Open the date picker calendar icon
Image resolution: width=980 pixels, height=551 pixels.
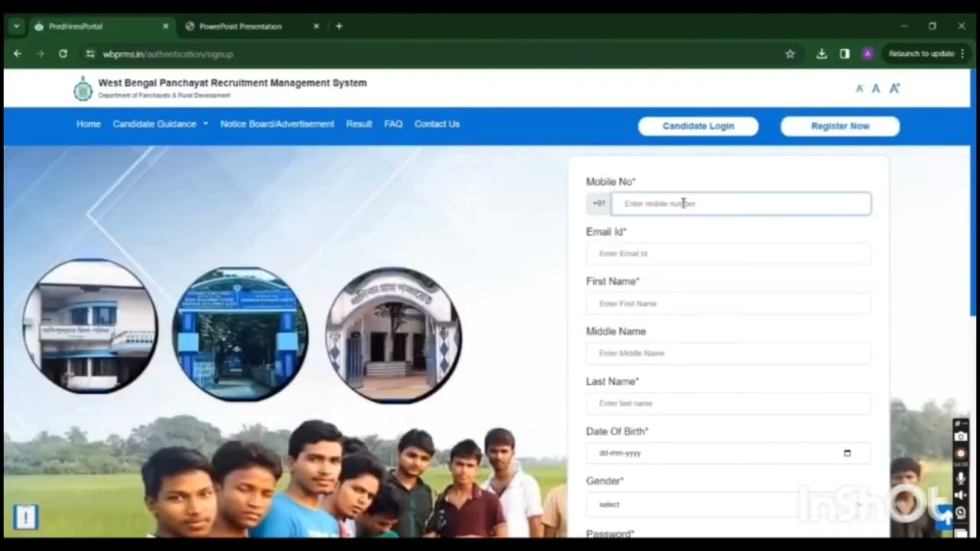pos(847,453)
